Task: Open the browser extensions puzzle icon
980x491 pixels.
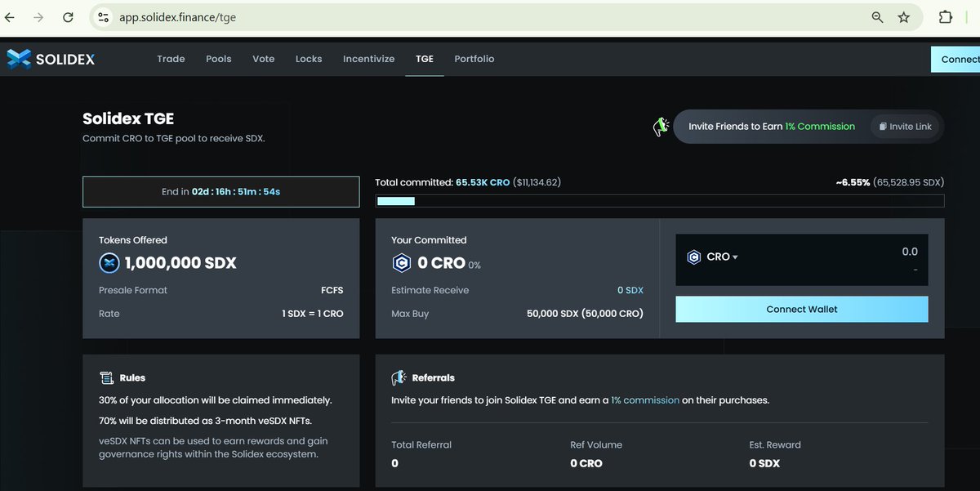Action: [x=946, y=16]
